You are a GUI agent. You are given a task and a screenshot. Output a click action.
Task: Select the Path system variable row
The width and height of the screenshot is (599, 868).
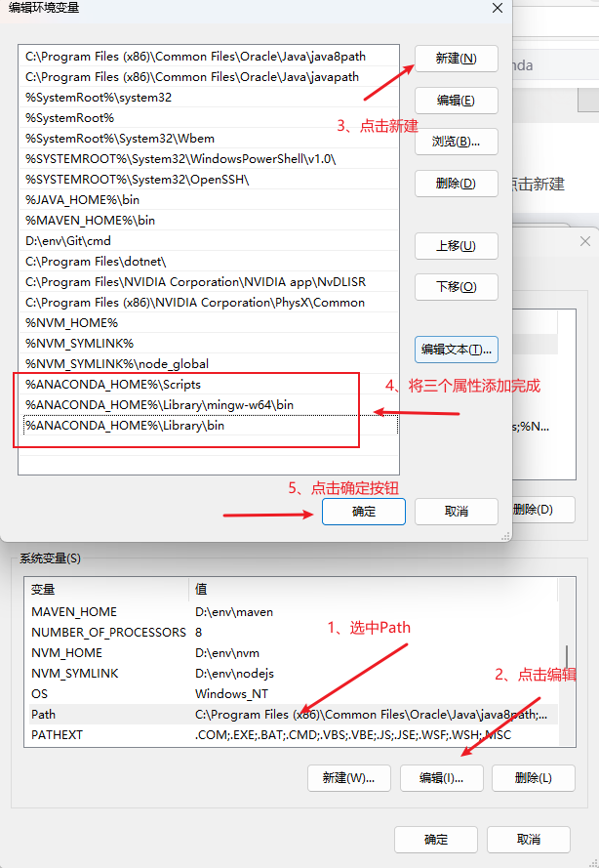tap(291, 714)
